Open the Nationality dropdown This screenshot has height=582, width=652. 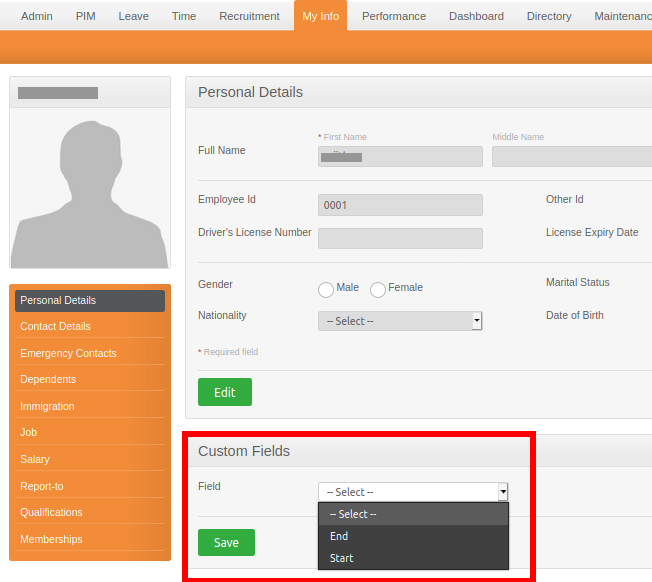400,321
